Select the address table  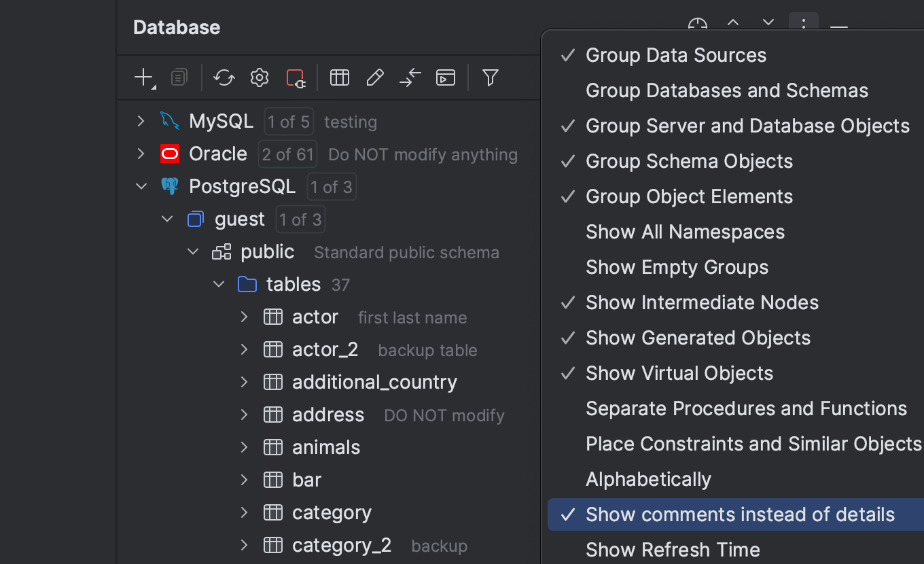(328, 415)
